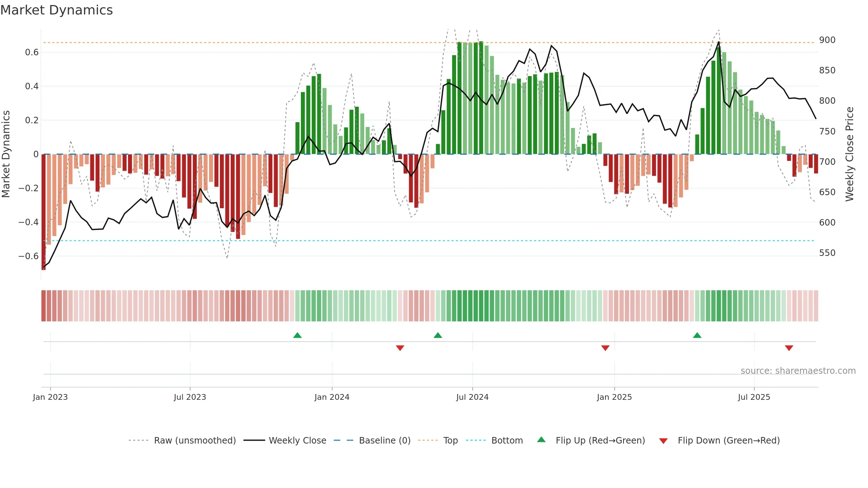Click the Jan 2024 axis label
Viewport: 868px width, 488px height.
coord(332,397)
